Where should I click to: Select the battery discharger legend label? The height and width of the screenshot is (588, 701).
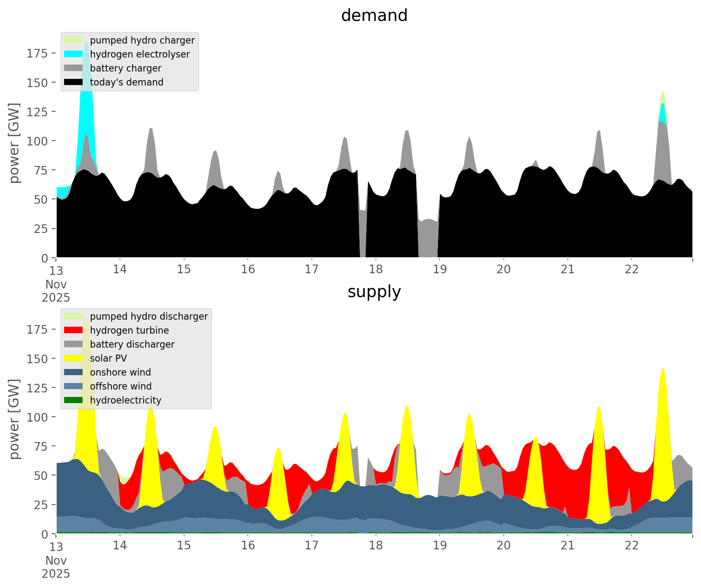(132, 344)
